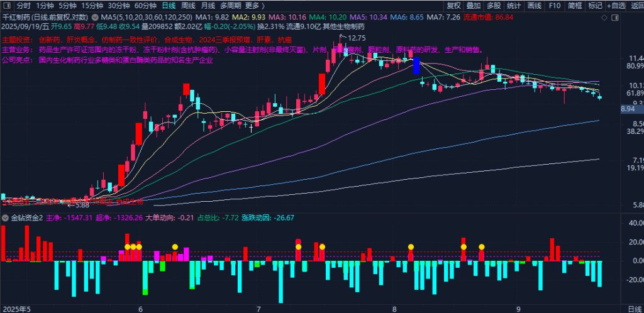Switch to the 周线 weekly tab
This screenshot has width=644, height=313.
point(187,6)
